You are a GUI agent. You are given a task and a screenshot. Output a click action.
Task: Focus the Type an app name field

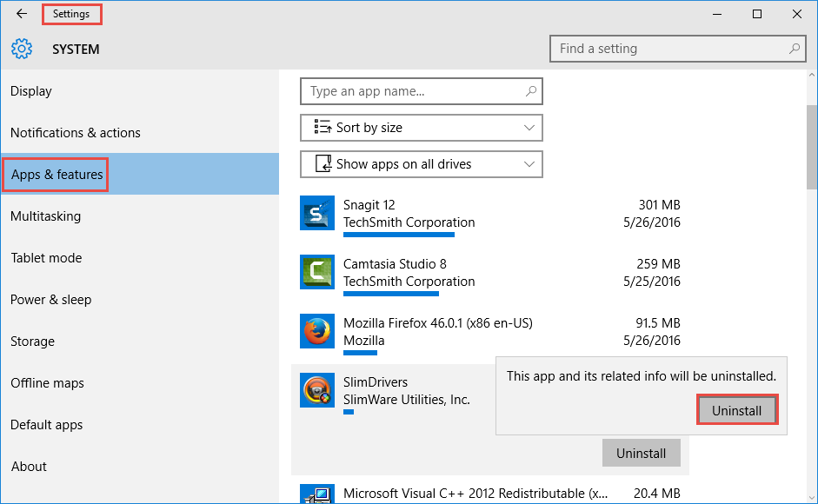(x=422, y=91)
